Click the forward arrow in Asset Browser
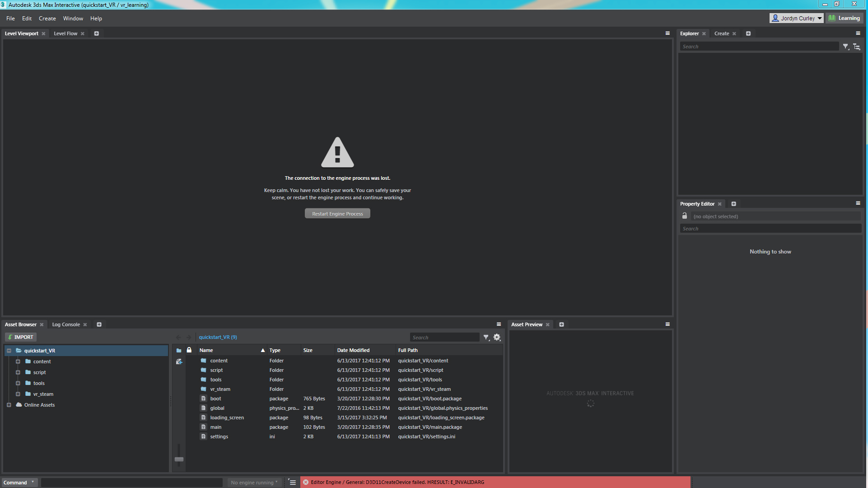Viewport: 868px width, 488px height. [189, 338]
